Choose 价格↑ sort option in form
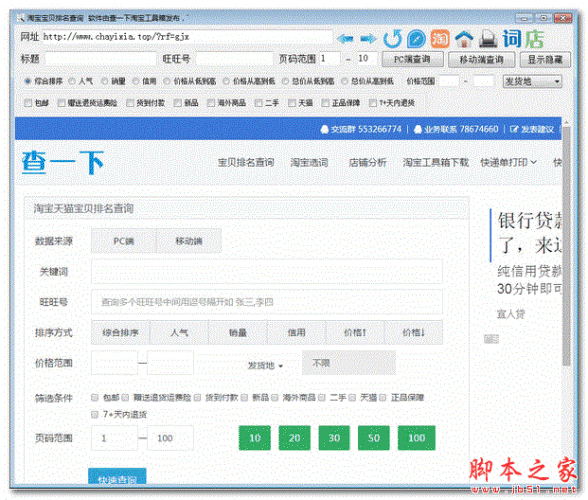The height and width of the screenshot is (500, 588). coord(355,332)
